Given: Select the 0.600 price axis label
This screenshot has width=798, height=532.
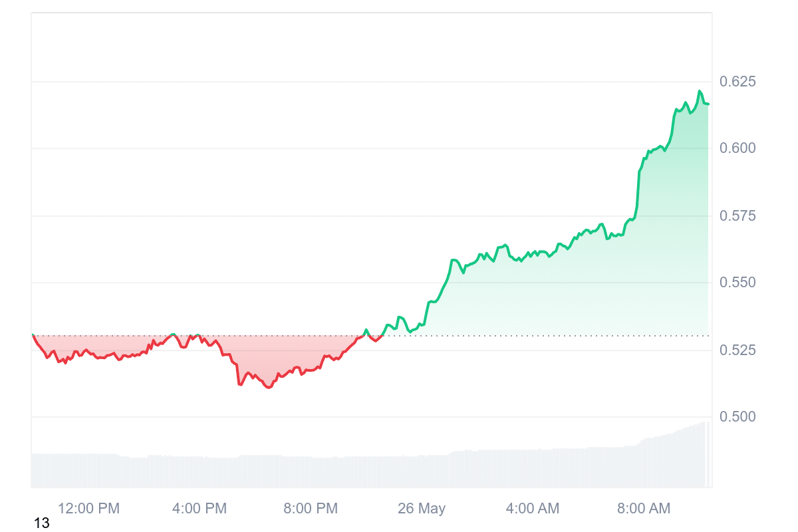Looking at the screenshot, I should (x=738, y=148).
